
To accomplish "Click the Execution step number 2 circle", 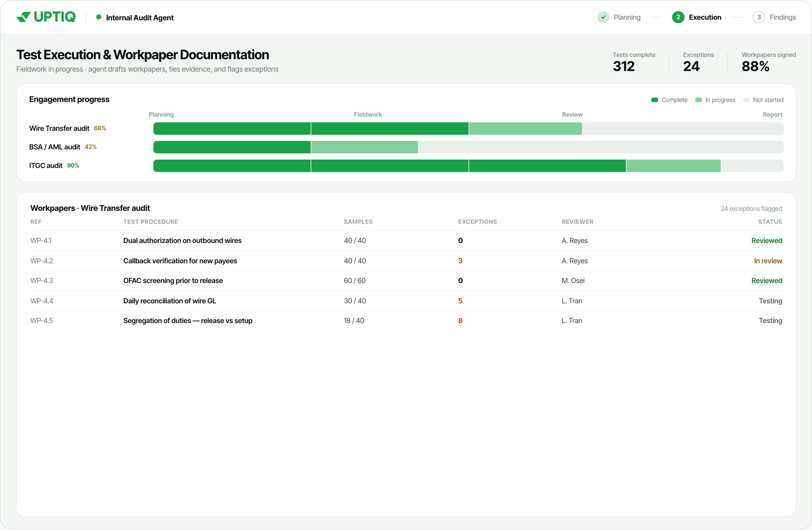I will (678, 17).
